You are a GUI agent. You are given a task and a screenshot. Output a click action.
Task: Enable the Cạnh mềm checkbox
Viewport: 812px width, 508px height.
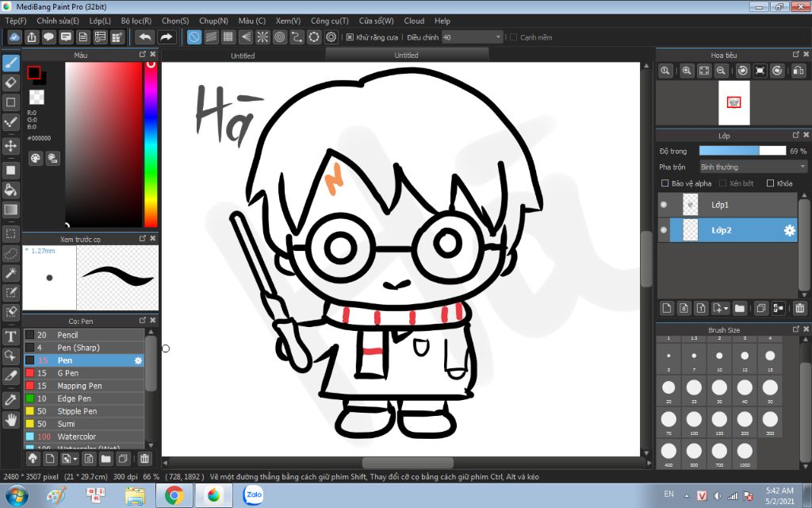point(513,37)
